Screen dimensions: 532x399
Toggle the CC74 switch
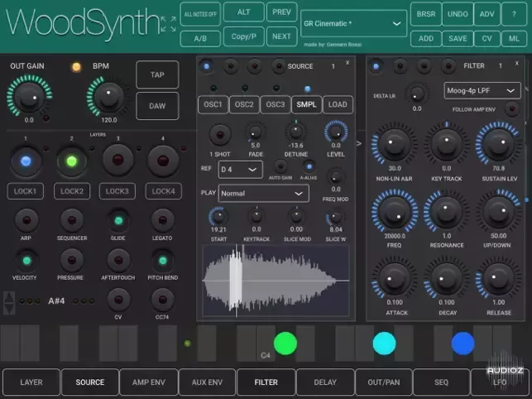[162, 300]
